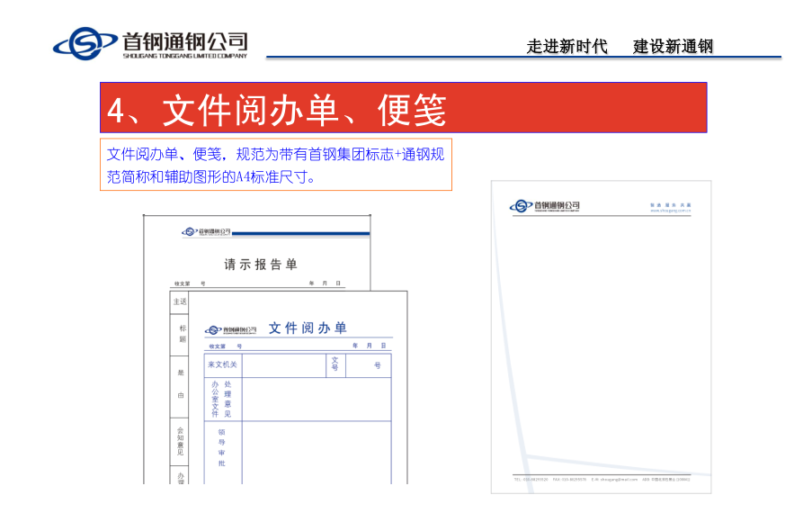812x531 pixels.
Task: Select the 请示报告单 heading
Action: (x=260, y=265)
